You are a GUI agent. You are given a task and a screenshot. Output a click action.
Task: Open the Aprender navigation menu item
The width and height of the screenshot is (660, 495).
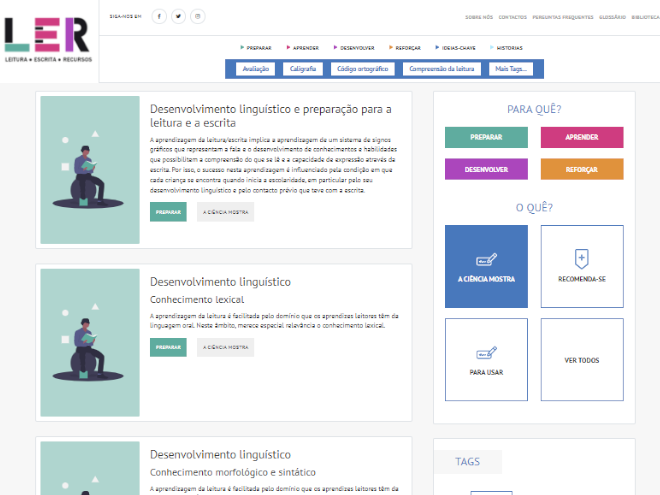[303, 48]
